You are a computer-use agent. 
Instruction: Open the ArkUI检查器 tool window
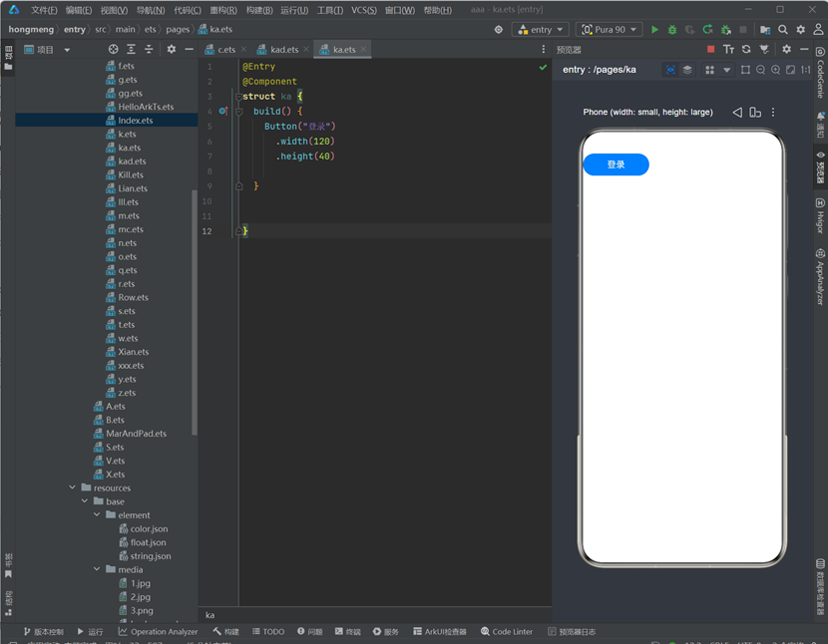tap(440, 631)
